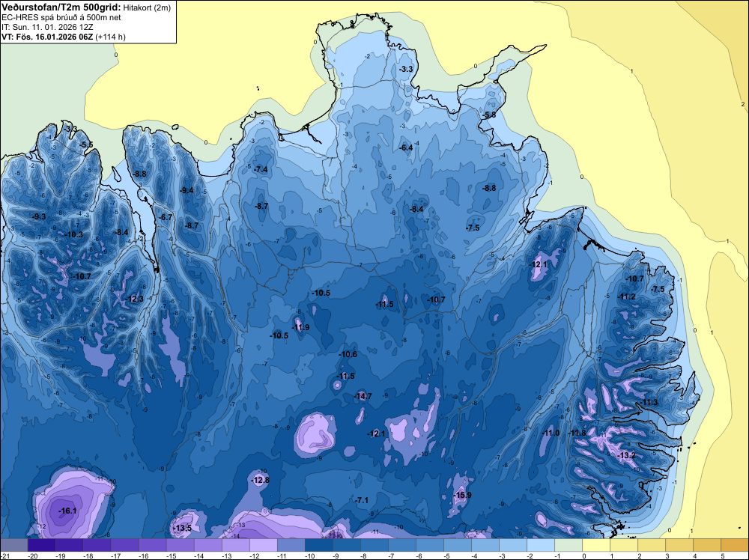Image resolution: width=749 pixels, height=560 pixels.
Task: Click the -9.4 temperature value
Action: click(x=187, y=190)
